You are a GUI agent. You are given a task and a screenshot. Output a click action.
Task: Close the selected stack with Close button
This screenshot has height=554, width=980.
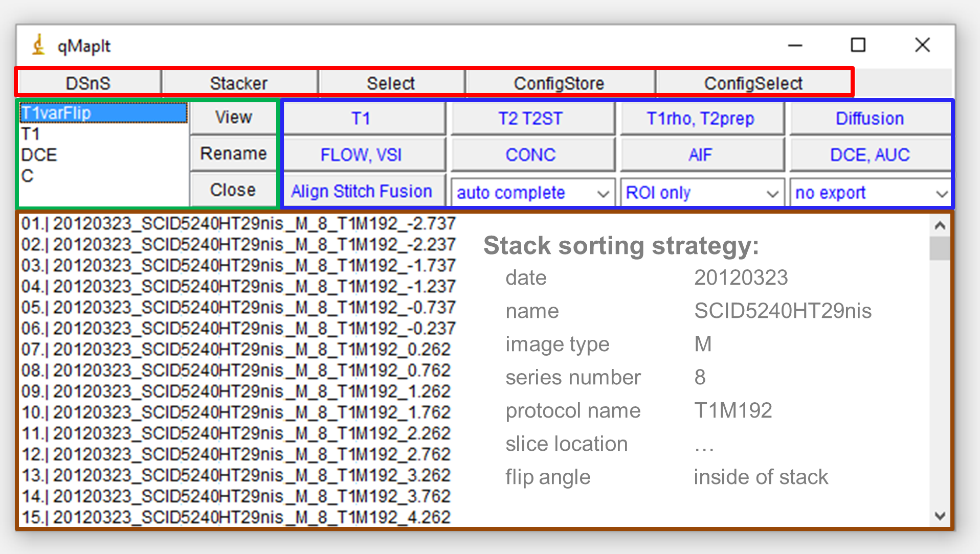point(233,190)
